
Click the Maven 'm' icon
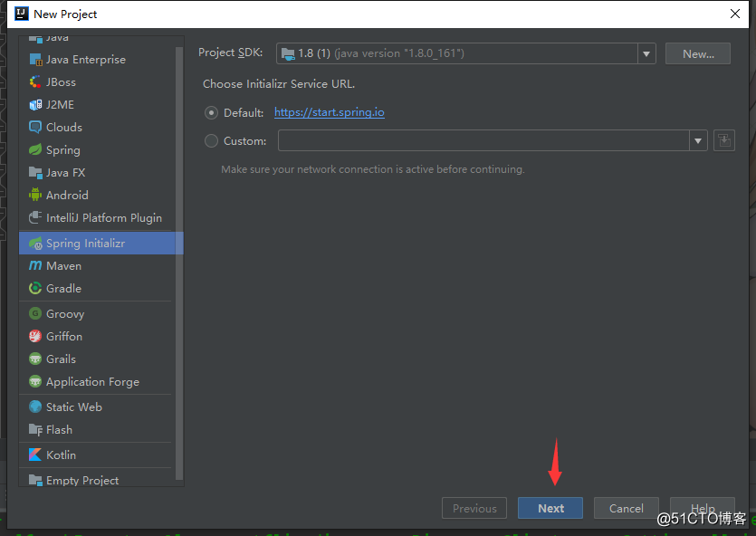pos(35,265)
